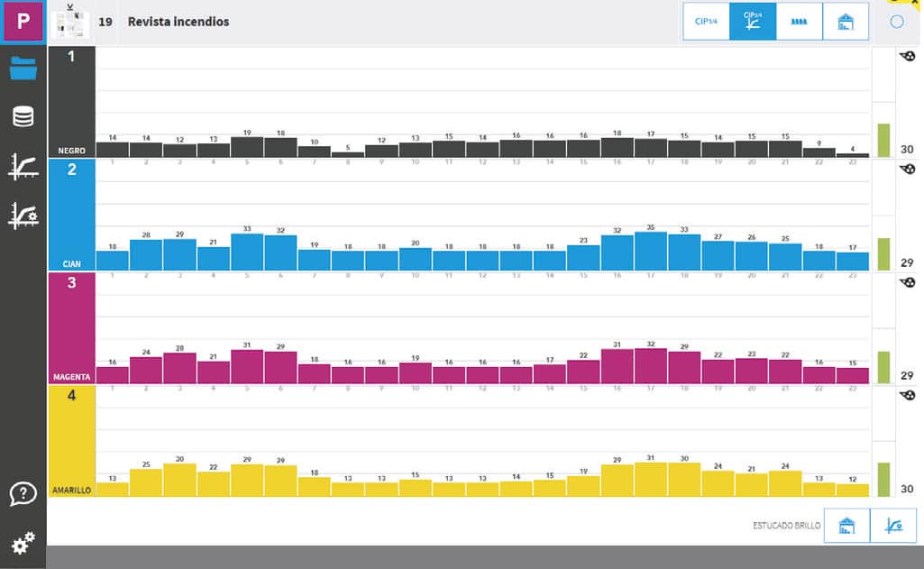Open the database icon in sidebar
Viewport: 924px width, 569px height.
[x=23, y=116]
